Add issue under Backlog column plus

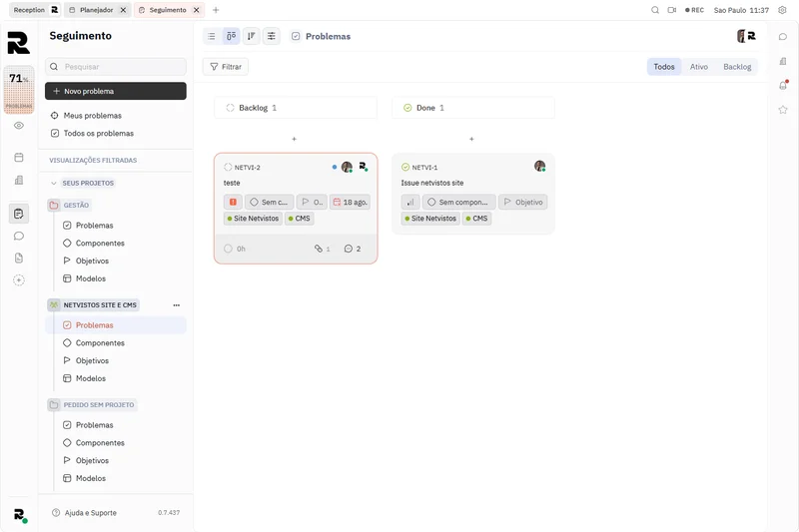[x=294, y=139]
